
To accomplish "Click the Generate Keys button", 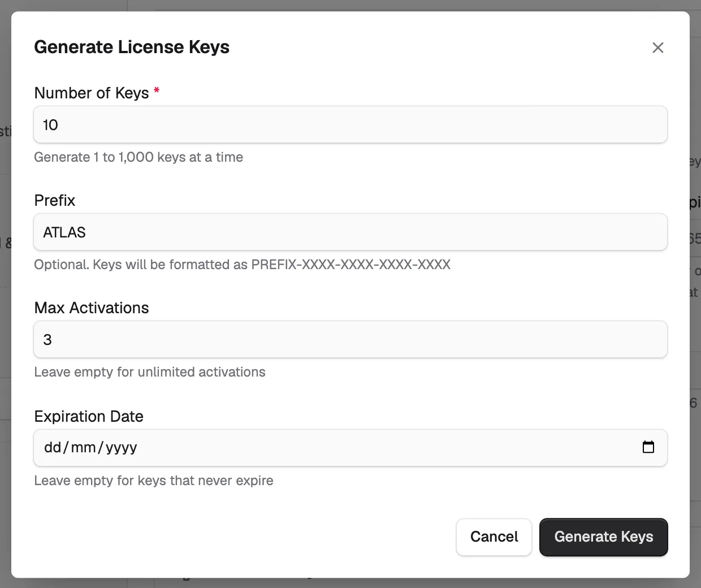I will click(x=604, y=537).
